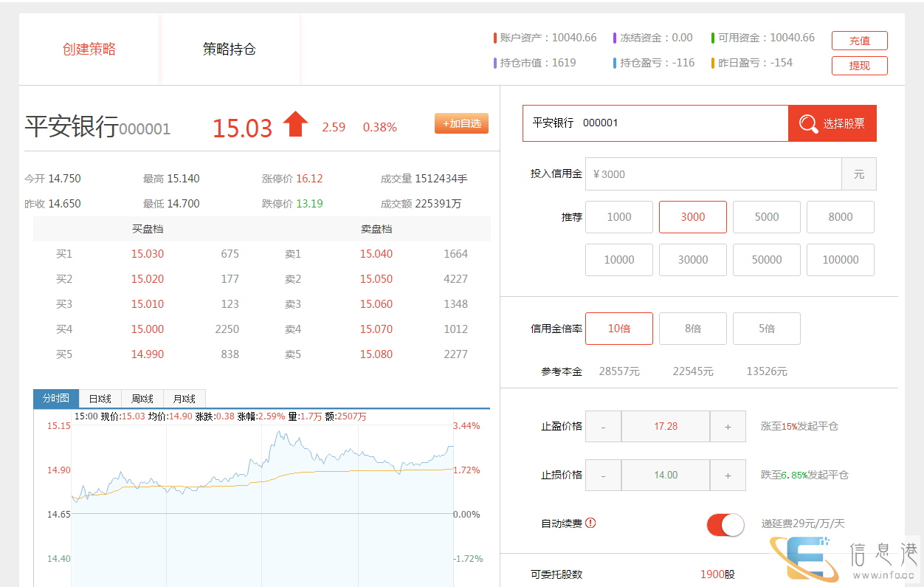
Task: Click the 持仓盈亏 value -116
Action: pyautogui.click(x=683, y=63)
